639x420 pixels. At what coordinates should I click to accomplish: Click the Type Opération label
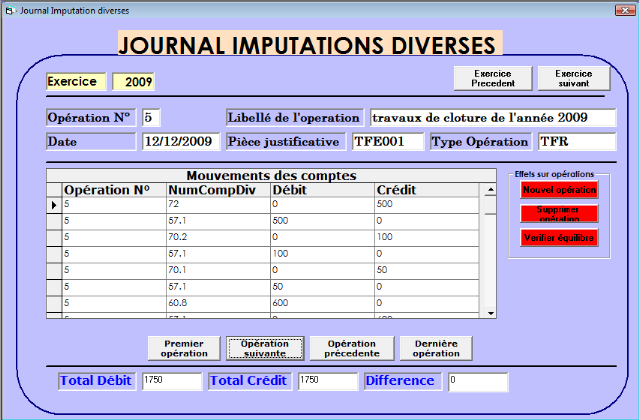point(481,142)
